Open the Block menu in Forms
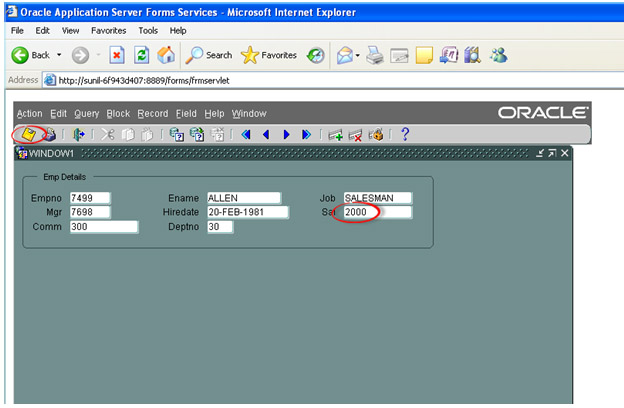Image resolution: width=624 pixels, height=408 pixels. (x=118, y=114)
